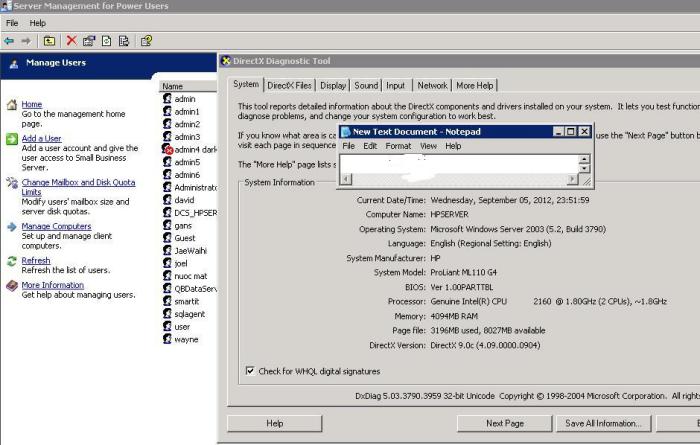This screenshot has width=700, height=445.
Task: Open the Sound tab in DirectX Diagnostic
Action: pos(366,86)
